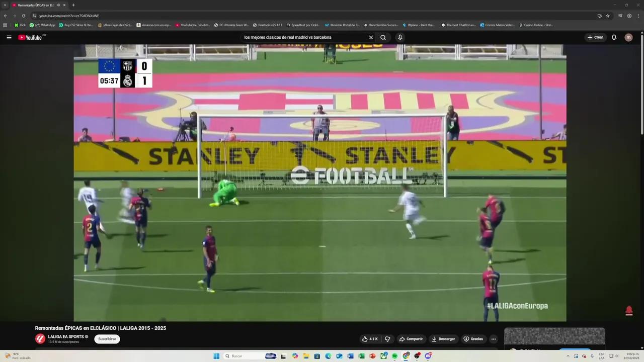
Task: Click the Descargar button
Action: (443, 339)
